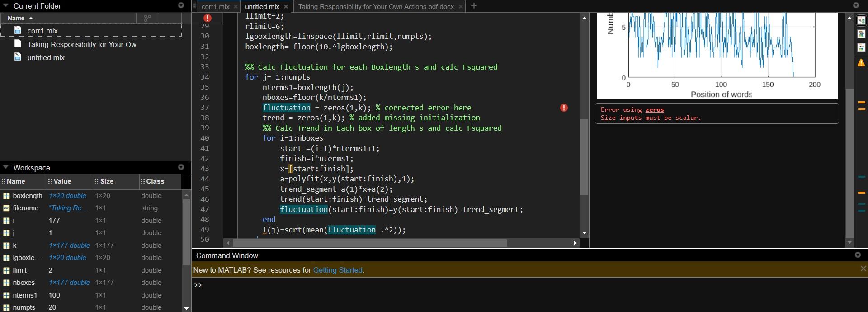This screenshot has height=312, width=868.
Task: Sort workspace by Value column
Action: pos(70,181)
